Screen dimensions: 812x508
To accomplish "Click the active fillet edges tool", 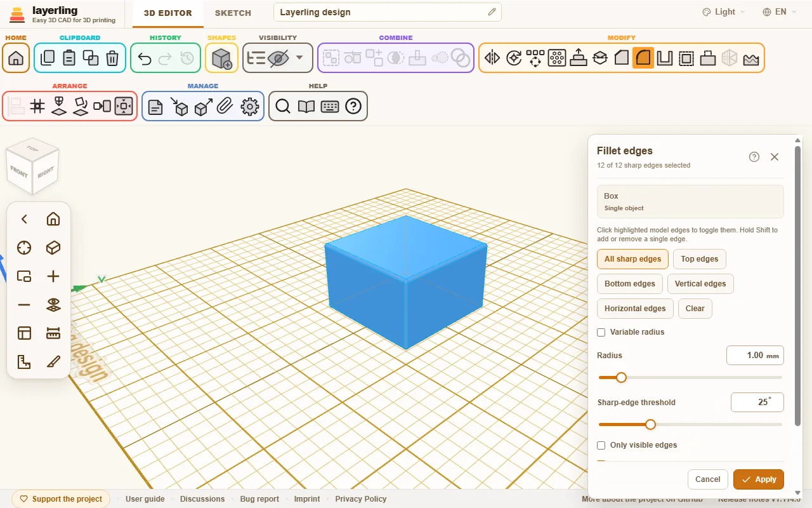I will tap(643, 58).
